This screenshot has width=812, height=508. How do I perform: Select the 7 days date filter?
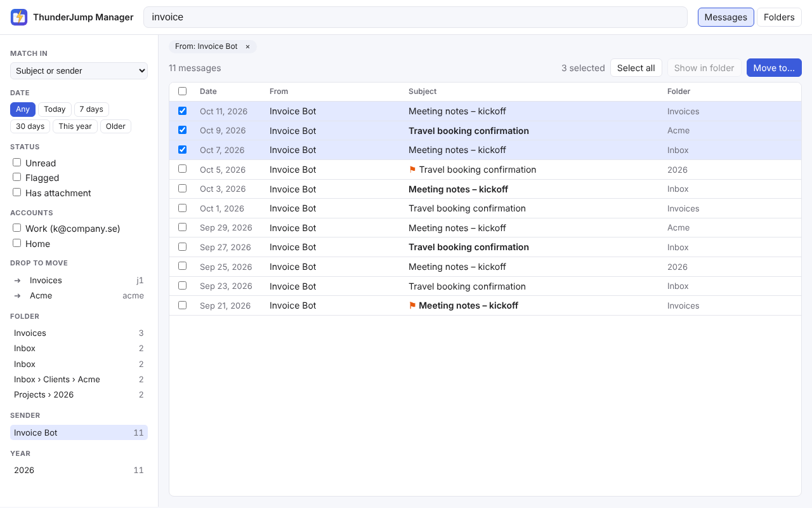coord(91,109)
